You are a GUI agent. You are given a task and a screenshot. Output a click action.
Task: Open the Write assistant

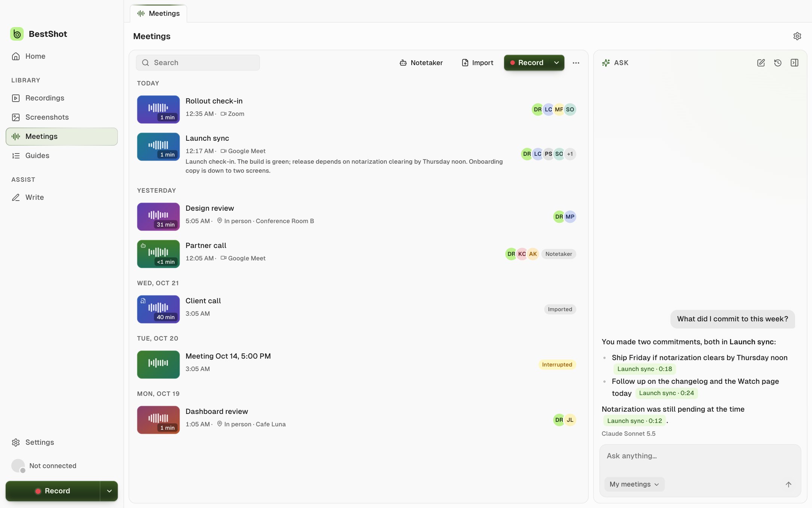(x=62, y=197)
